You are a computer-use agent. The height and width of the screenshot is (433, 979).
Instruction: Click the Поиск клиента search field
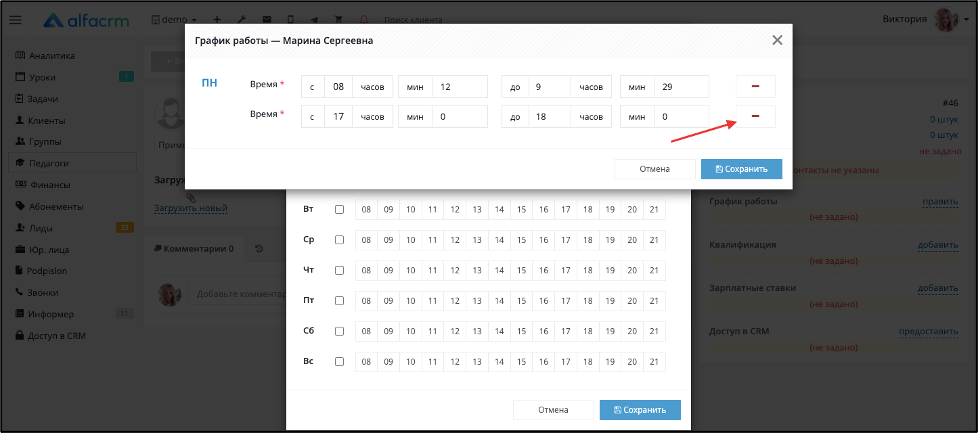413,20
